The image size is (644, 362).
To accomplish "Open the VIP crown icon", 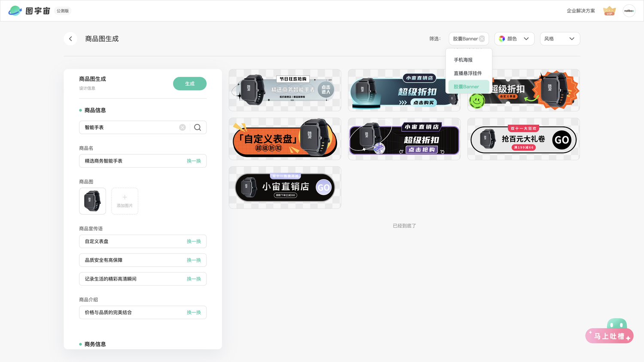I will pos(609,11).
